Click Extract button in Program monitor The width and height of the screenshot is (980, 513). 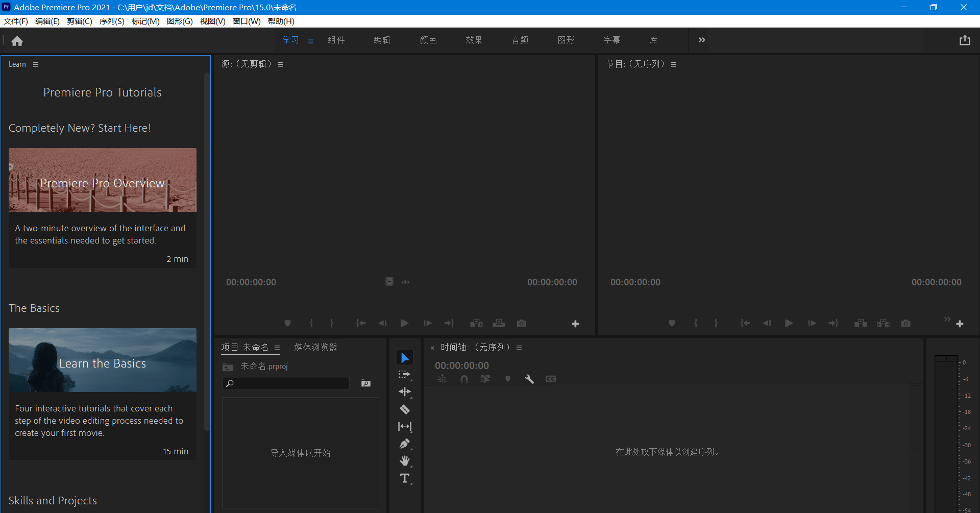pyautogui.click(x=883, y=323)
